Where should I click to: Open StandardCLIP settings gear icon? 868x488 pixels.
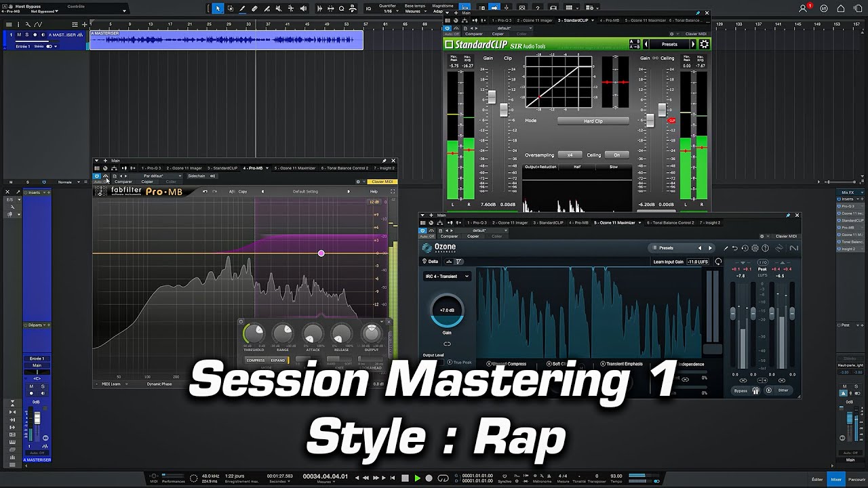(x=705, y=44)
